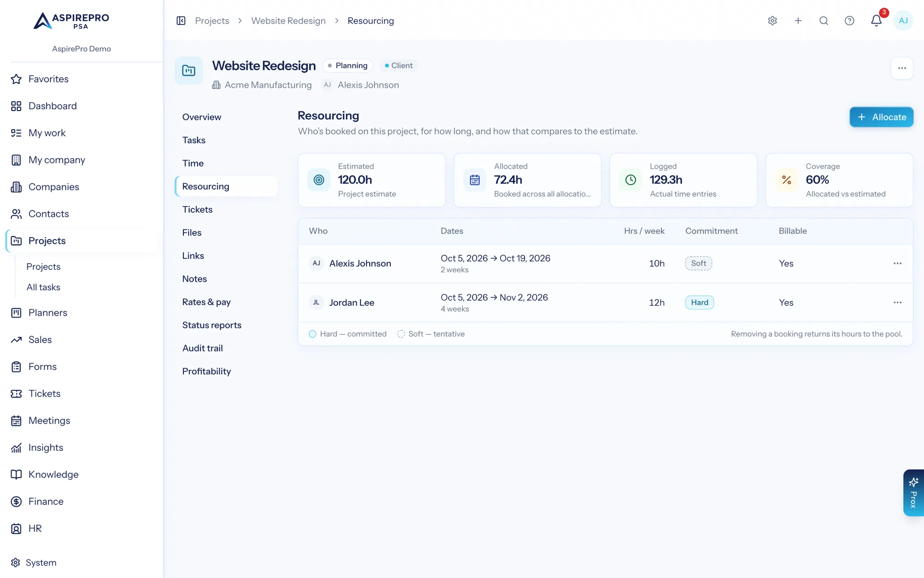
Task: Open All tasks in the sidebar
Action: (43, 287)
